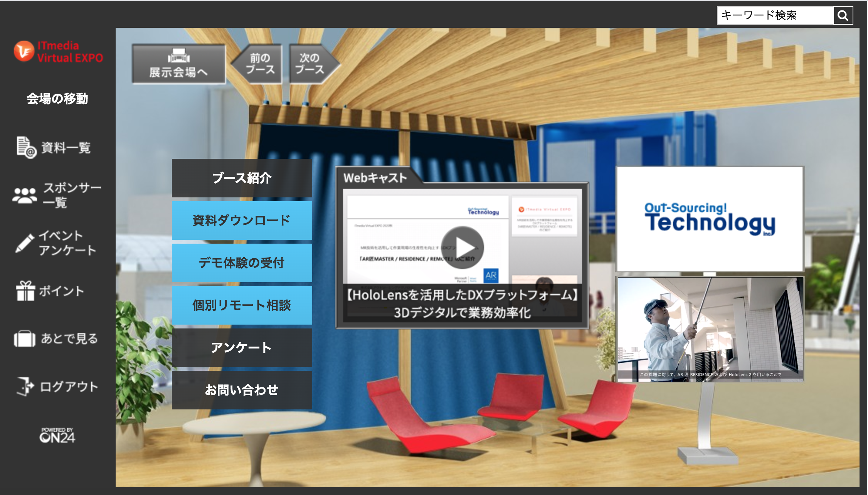The height and width of the screenshot is (495, 868).
Task: Click the 資料一覧 document icon
Action: click(x=26, y=147)
